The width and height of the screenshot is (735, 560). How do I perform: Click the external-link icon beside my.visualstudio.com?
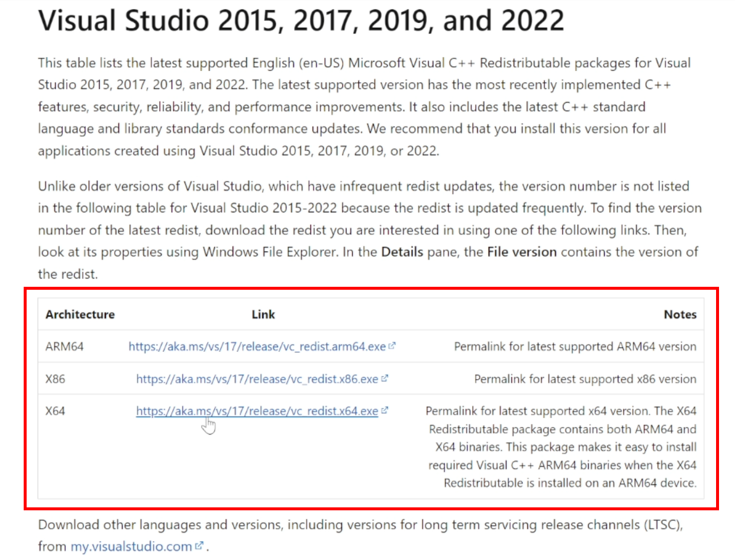199,546
